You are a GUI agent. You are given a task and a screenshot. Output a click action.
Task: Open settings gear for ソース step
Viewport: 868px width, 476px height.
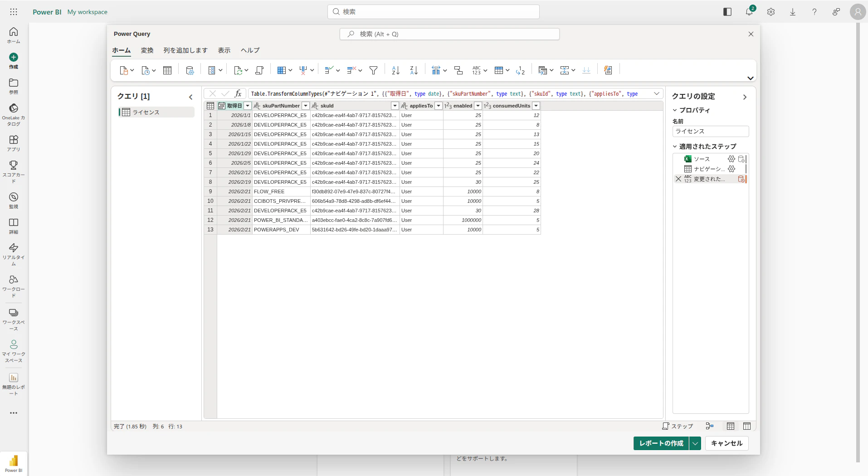pos(731,159)
